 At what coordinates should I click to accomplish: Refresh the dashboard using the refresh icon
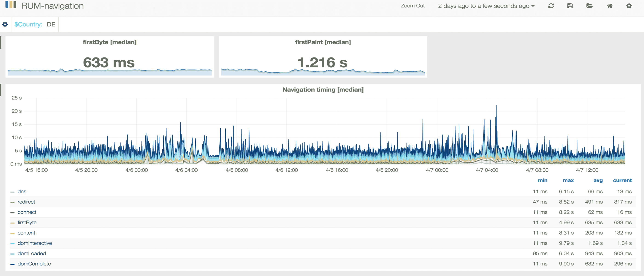click(551, 6)
